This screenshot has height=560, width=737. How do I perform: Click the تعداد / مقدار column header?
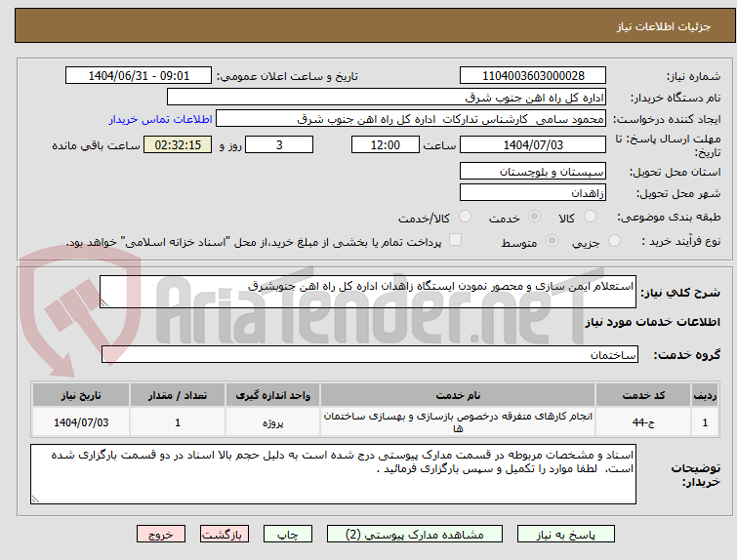(178, 395)
